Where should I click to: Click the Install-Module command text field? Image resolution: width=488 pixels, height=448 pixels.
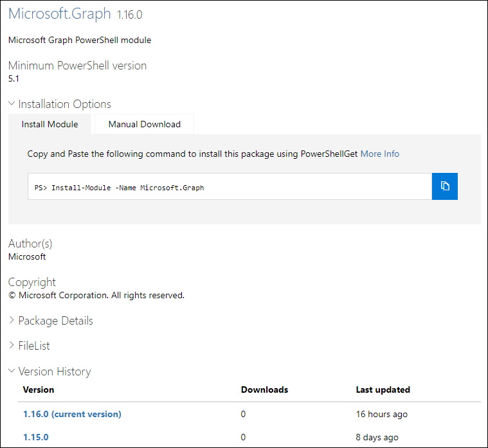pyautogui.click(x=230, y=186)
